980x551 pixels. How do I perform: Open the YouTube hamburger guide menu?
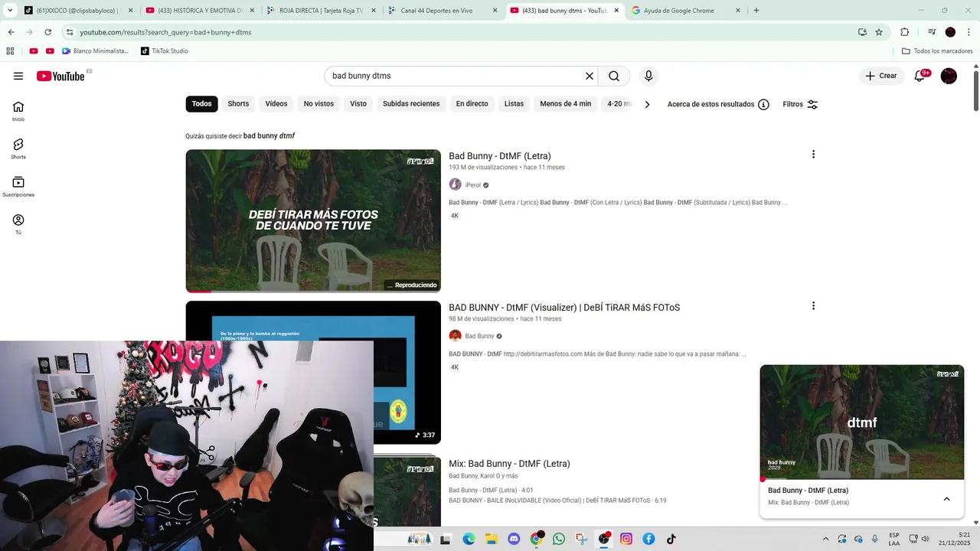tap(18, 76)
